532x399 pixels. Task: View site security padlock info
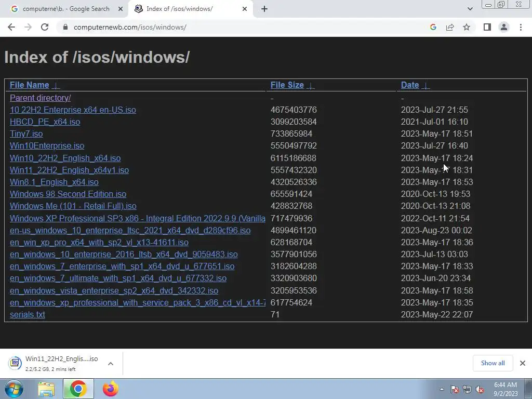point(65,27)
